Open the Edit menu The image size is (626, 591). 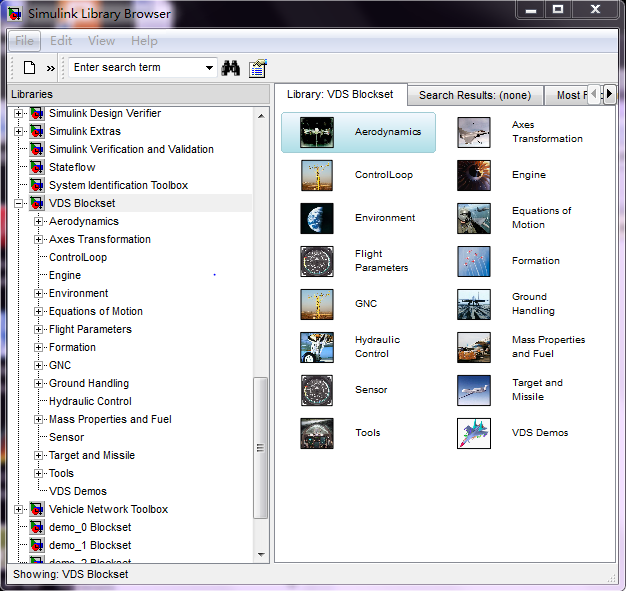tap(61, 41)
